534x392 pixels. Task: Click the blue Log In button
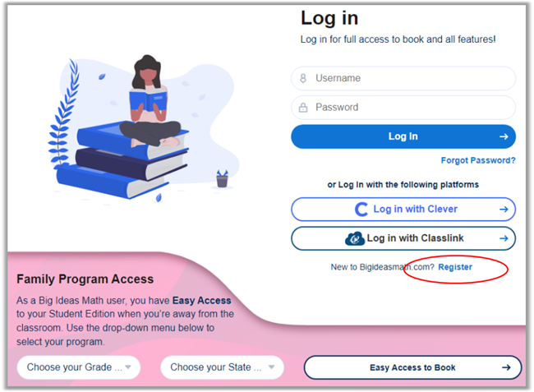[x=403, y=136]
